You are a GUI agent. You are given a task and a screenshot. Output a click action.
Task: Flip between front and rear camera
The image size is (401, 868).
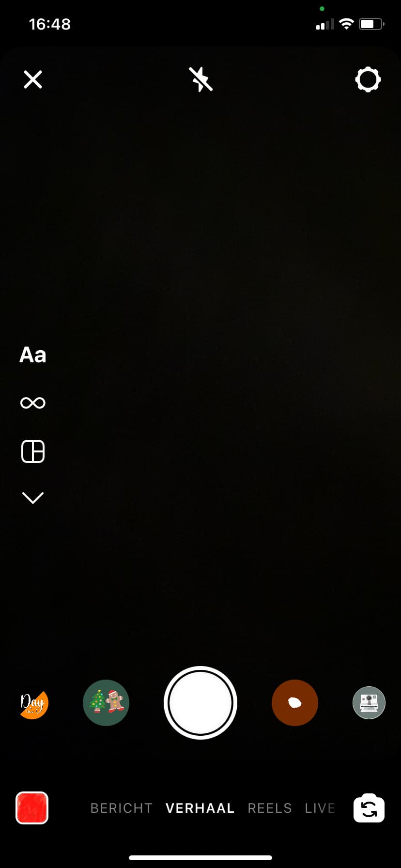tap(369, 808)
